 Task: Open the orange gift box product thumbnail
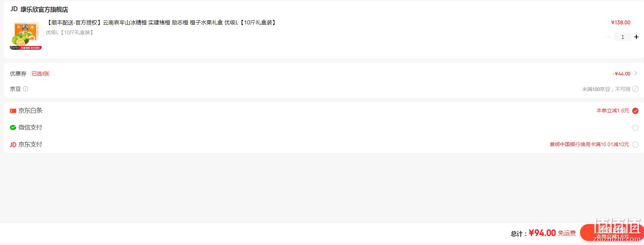(26, 36)
